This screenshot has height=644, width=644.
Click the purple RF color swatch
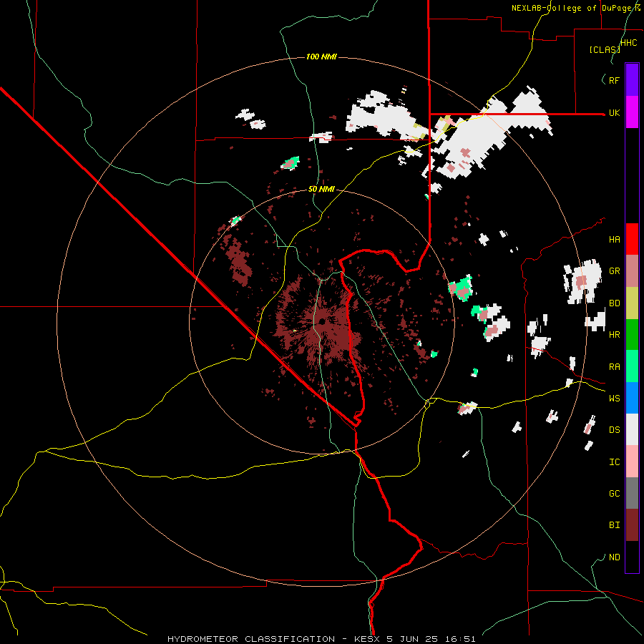[632, 80]
